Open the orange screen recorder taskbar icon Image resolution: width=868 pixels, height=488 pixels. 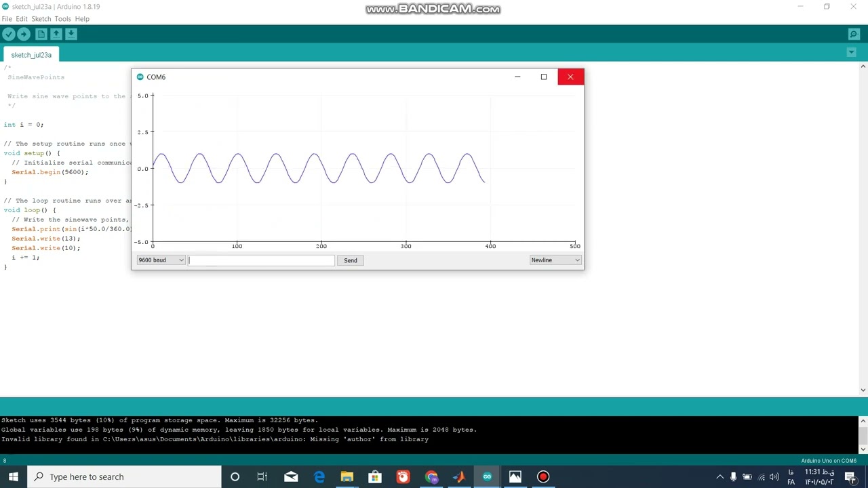[403, 477]
